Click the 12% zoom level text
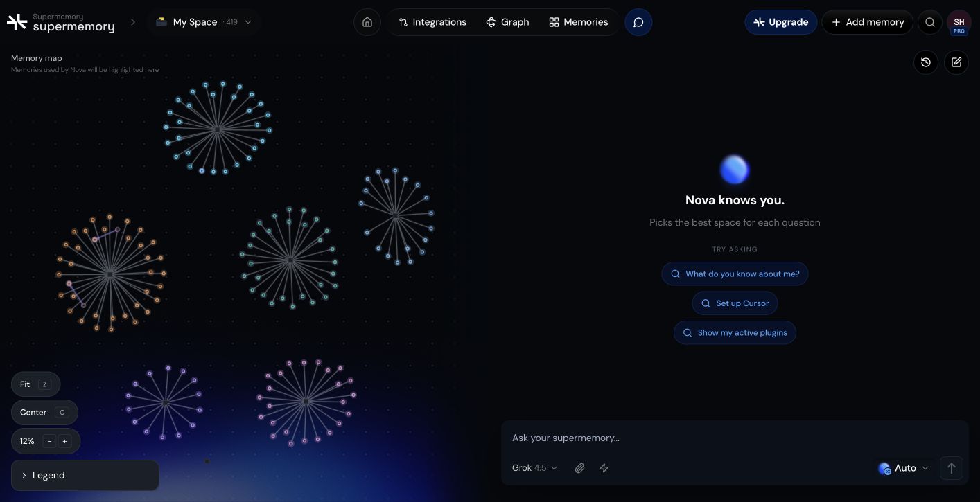 [27, 441]
